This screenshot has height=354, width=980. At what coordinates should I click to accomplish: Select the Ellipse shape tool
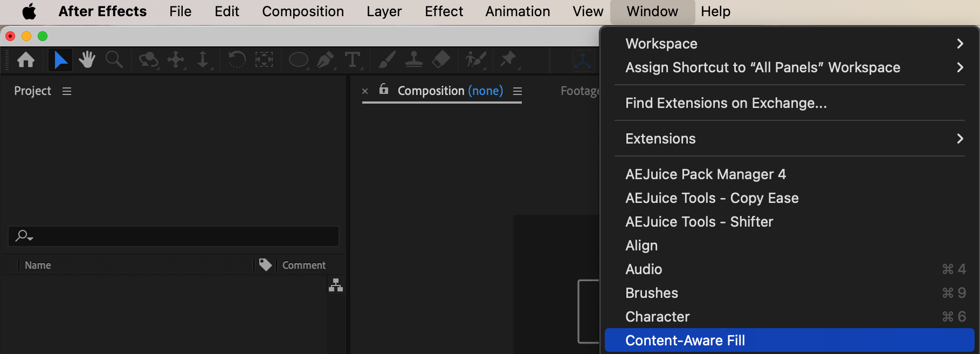coord(298,59)
